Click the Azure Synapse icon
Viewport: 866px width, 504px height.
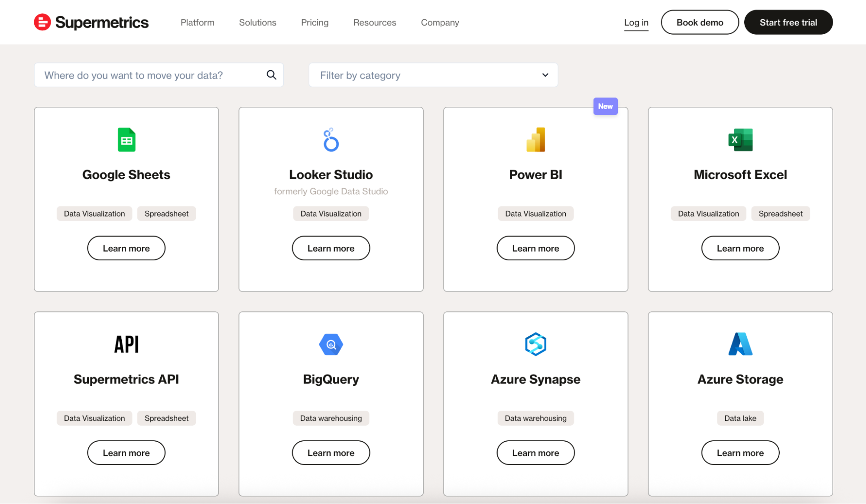coord(535,344)
